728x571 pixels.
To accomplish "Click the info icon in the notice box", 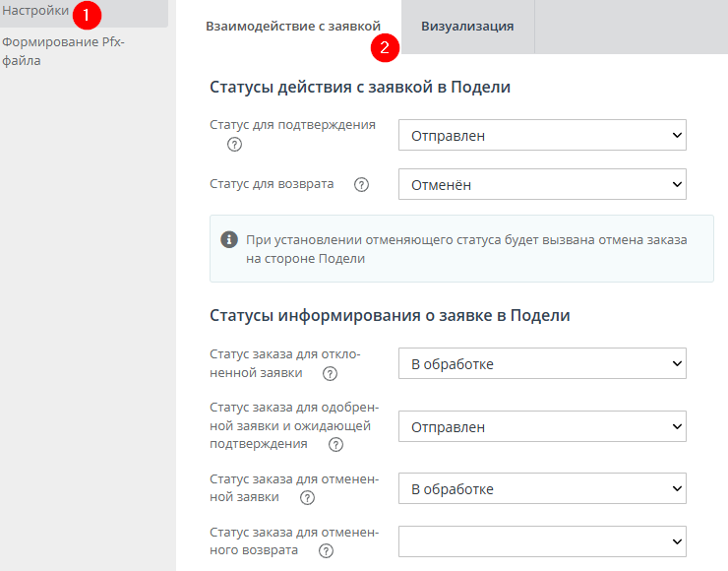I will [229, 239].
